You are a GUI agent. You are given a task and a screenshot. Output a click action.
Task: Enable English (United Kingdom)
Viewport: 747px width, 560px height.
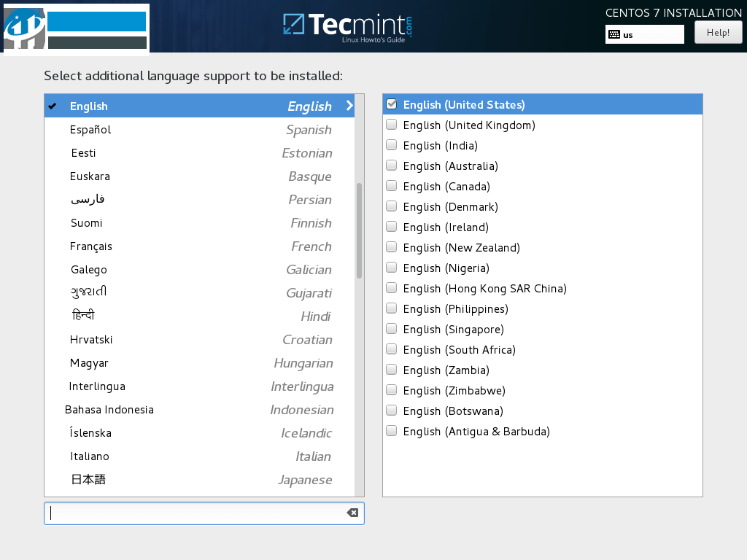391,124
